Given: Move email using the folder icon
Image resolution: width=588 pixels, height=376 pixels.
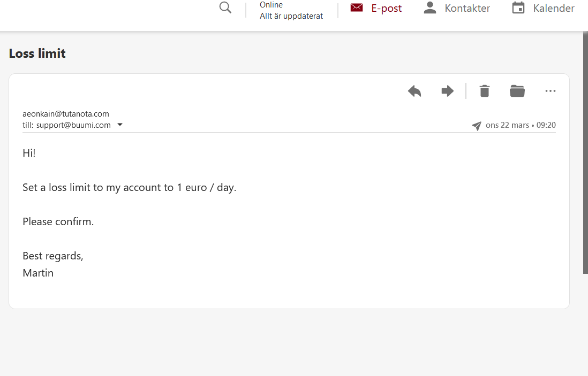Looking at the screenshot, I should [517, 91].
